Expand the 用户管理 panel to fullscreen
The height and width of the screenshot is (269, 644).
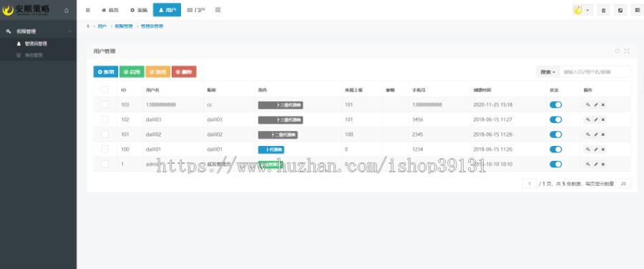pyautogui.click(x=627, y=51)
